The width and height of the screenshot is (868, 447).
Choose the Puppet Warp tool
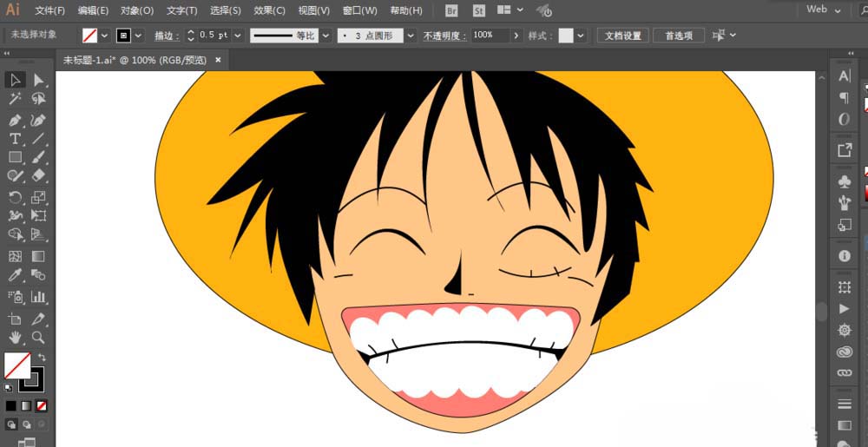click(16, 216)
